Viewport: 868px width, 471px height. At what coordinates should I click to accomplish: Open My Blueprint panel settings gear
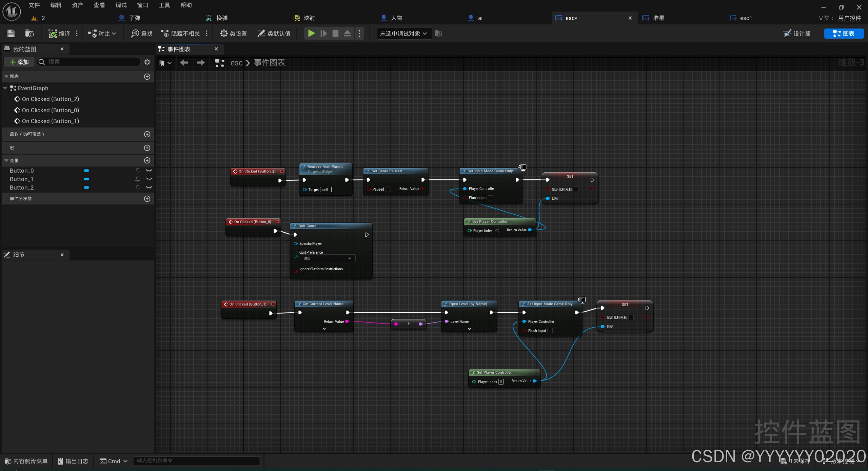click(147, 62)
